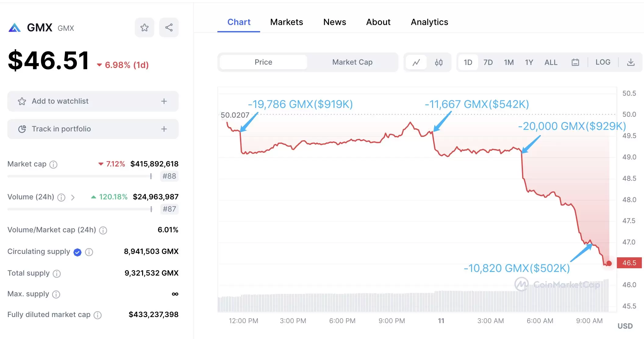Click the verified circulating supply badge
This screenshot has height=339, width=644.
[x=77, y=252]
